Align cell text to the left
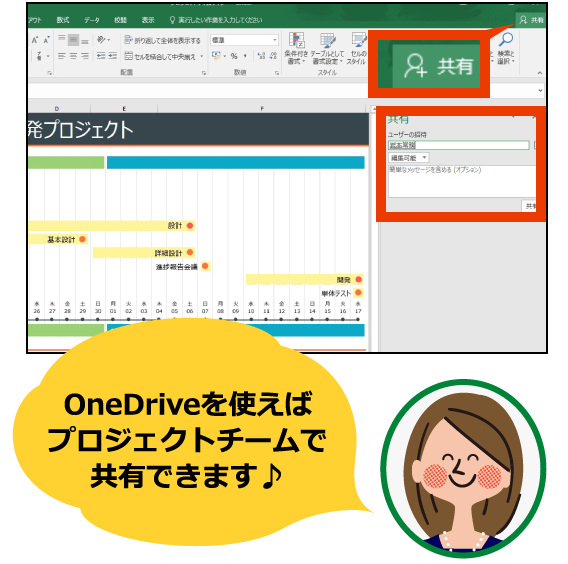 click(62, 56)
